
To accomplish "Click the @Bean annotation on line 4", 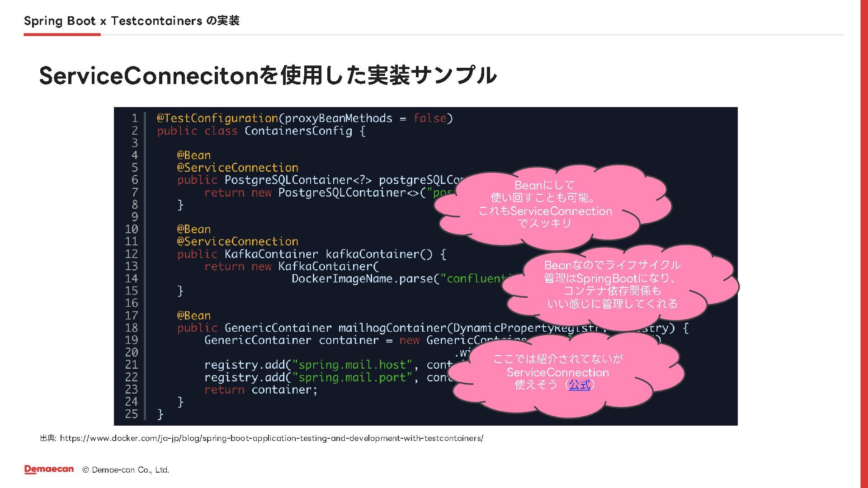I will pyautogui.click(x=194, y=155).
